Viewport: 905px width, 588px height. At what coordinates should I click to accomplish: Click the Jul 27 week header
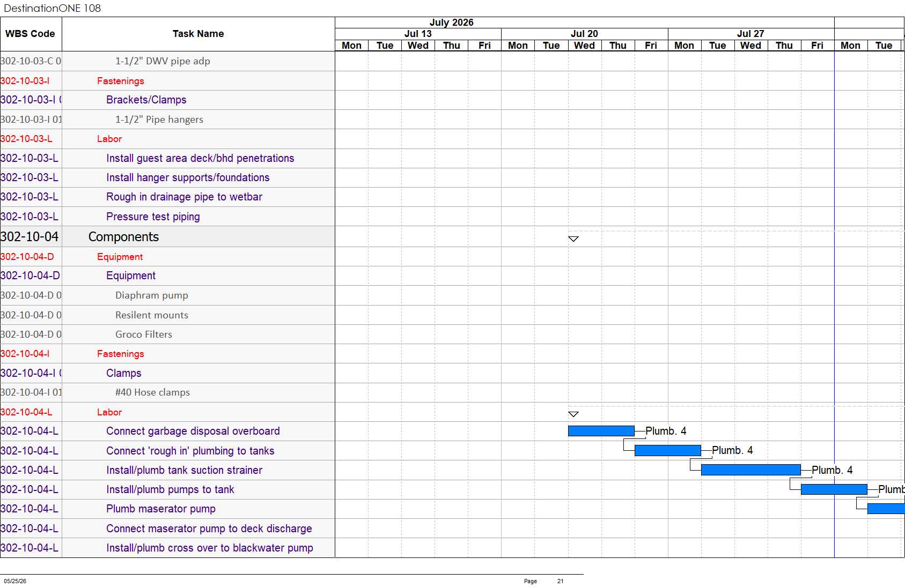pos(751,34)
